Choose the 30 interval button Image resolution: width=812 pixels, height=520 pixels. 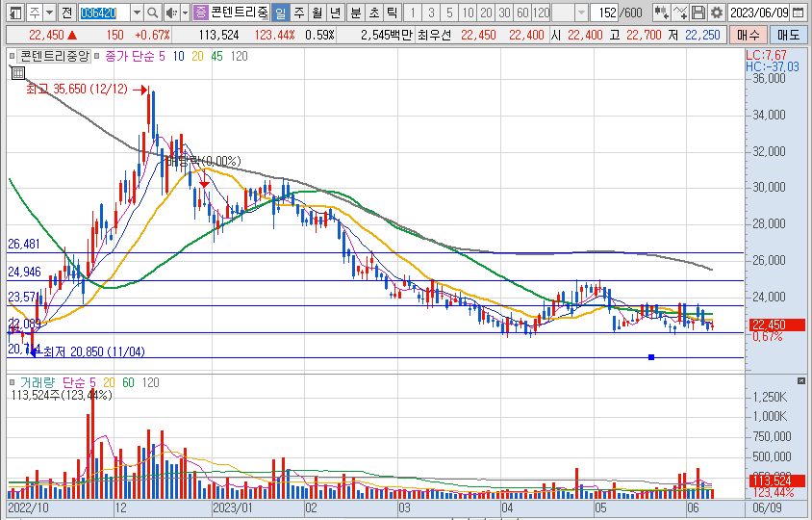504,13
